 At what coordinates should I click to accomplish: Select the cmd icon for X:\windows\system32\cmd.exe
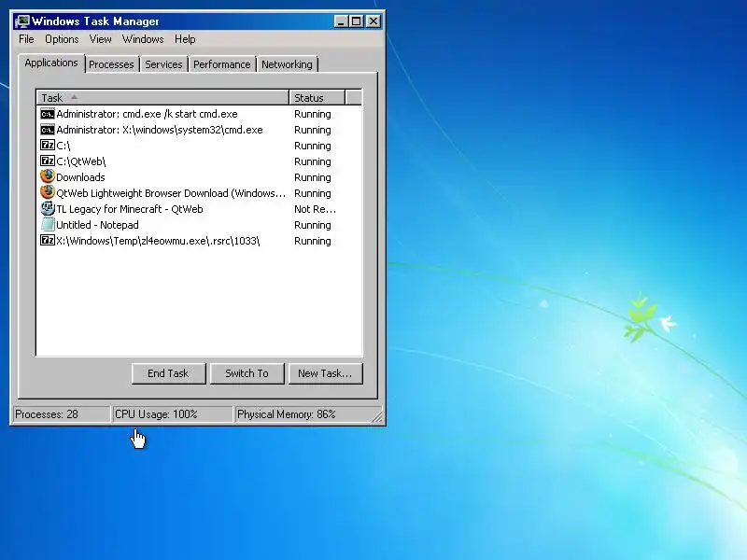click(x=48, y=130)
